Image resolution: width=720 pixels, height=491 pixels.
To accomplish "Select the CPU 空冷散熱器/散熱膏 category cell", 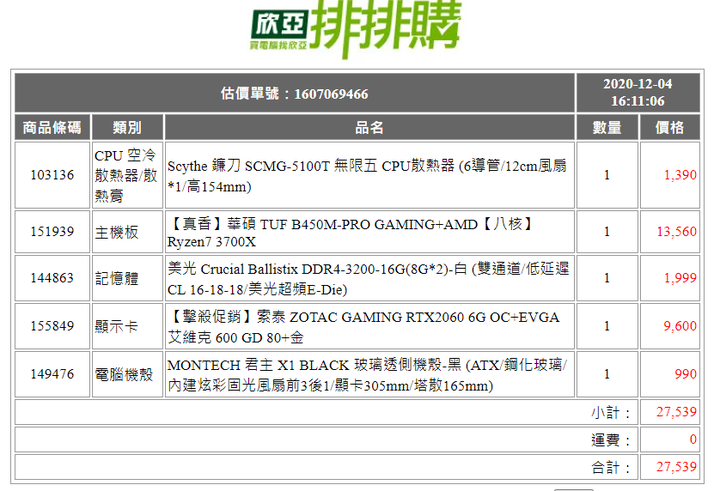I will point(126,175).
